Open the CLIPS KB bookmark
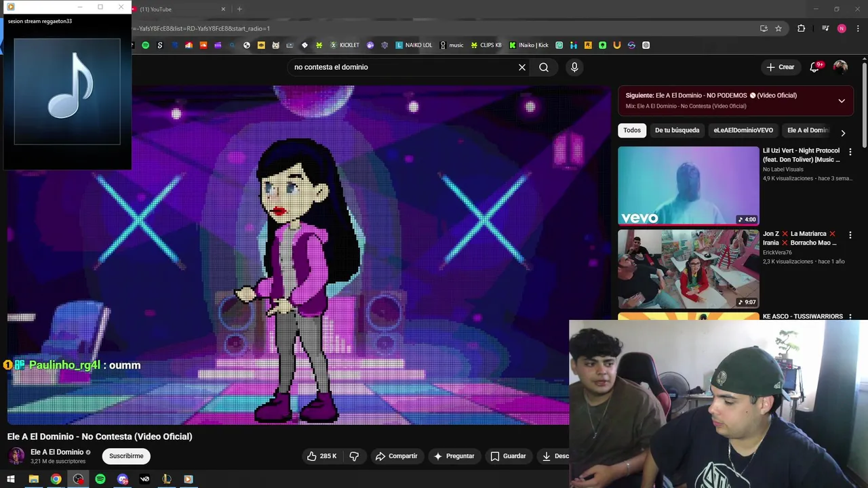Screen dimensions: 868x488 (486, 45)
